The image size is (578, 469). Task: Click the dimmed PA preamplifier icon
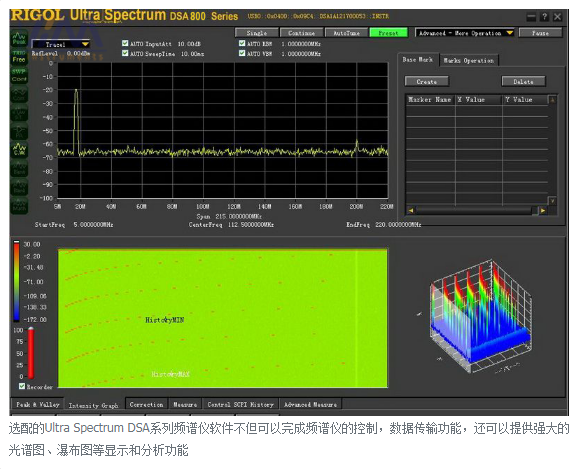coord(19,131)
